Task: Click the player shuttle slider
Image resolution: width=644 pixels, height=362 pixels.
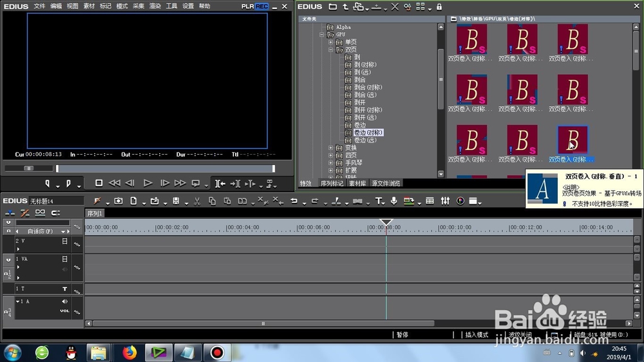Action: tap(29, 168)
